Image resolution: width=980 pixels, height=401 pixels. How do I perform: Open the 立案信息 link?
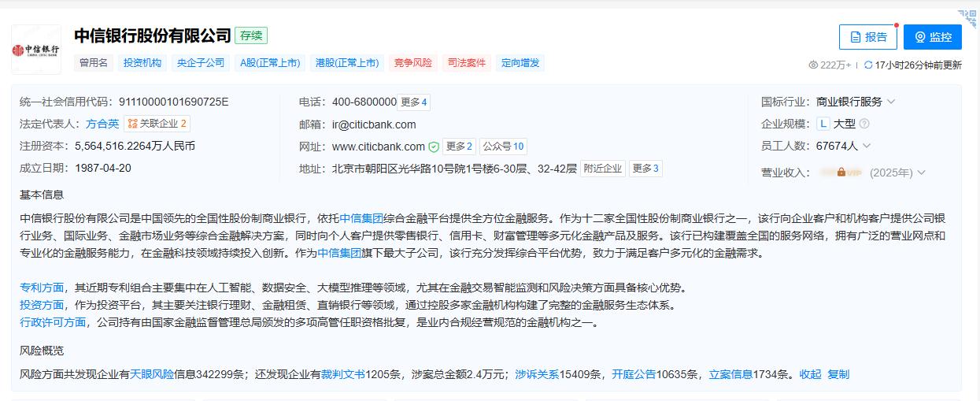[730, 374]
